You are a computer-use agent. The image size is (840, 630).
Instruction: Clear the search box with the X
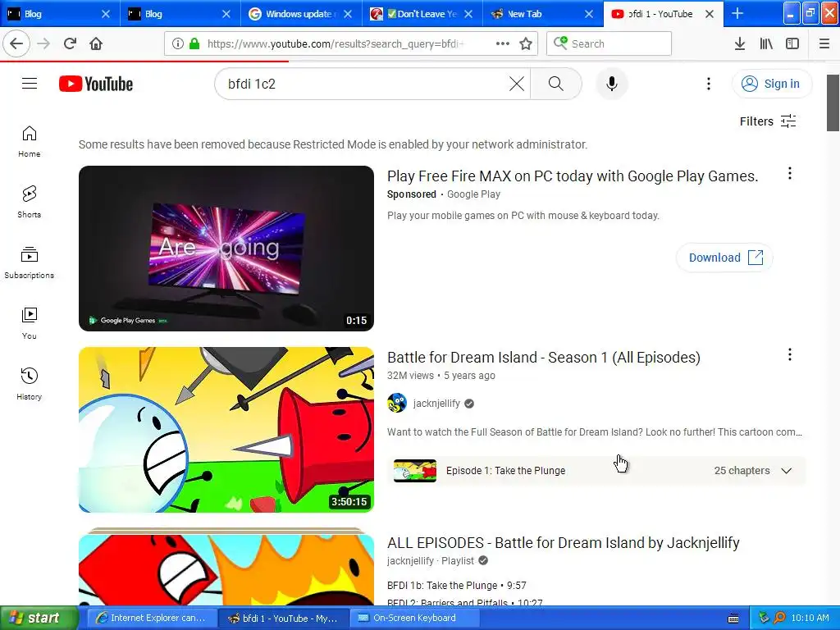point(517,84)
